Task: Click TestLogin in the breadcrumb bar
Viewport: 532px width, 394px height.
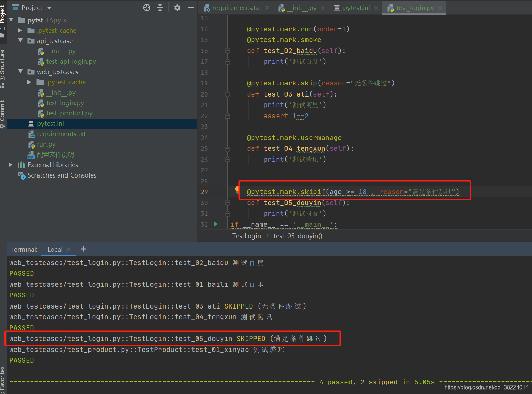Action: (x=247, y=236)
